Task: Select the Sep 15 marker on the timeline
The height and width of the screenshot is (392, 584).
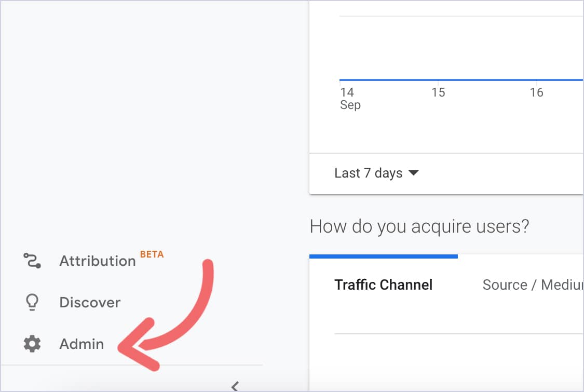Action: pyautogui.click(x=438, y=92)
